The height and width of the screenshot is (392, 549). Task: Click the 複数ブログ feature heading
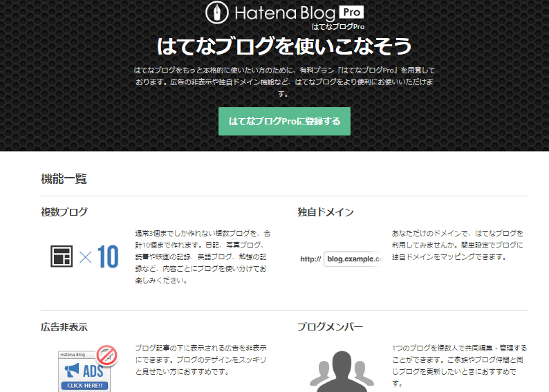click(64, 212)
